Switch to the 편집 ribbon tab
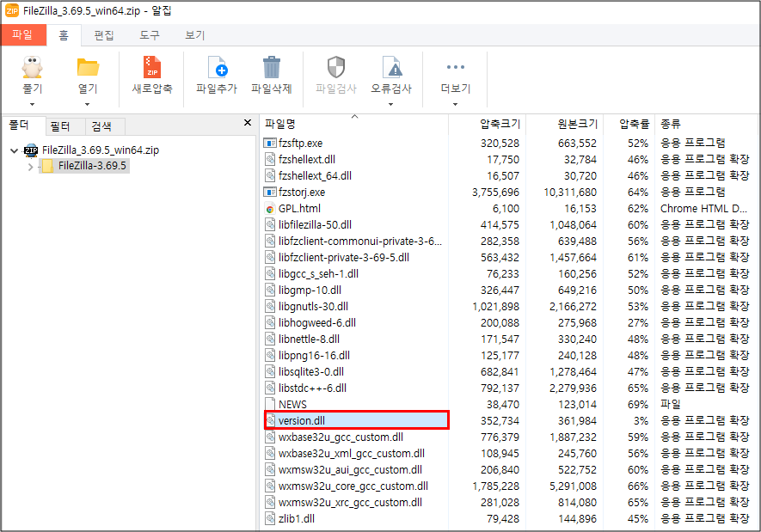 (103, 35)
